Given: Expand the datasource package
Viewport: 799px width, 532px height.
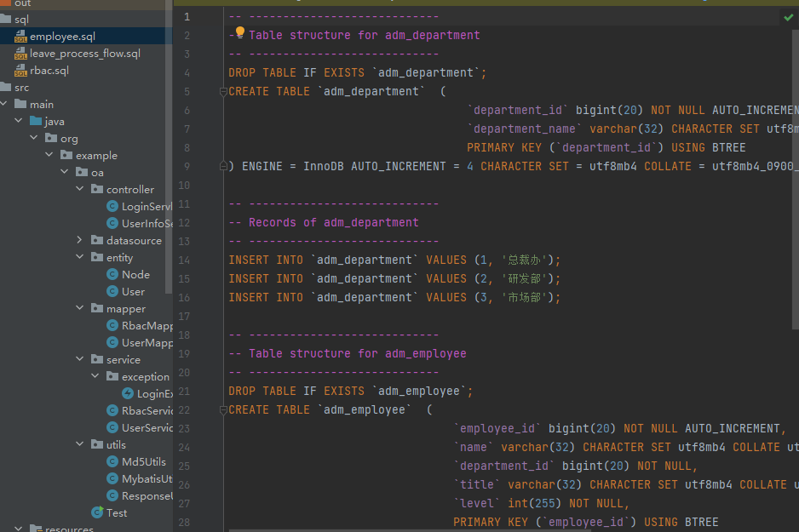Looking at the screenshot, I should click(80, 240).
